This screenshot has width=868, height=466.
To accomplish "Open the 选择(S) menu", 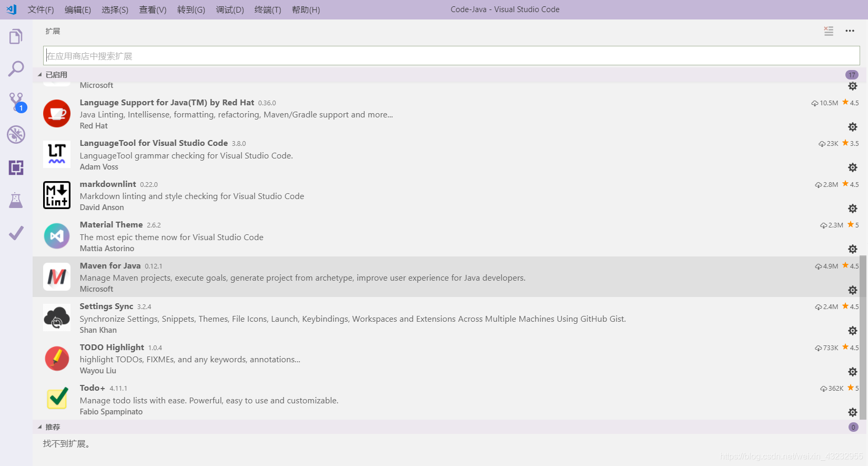I will tap(115, 9).
